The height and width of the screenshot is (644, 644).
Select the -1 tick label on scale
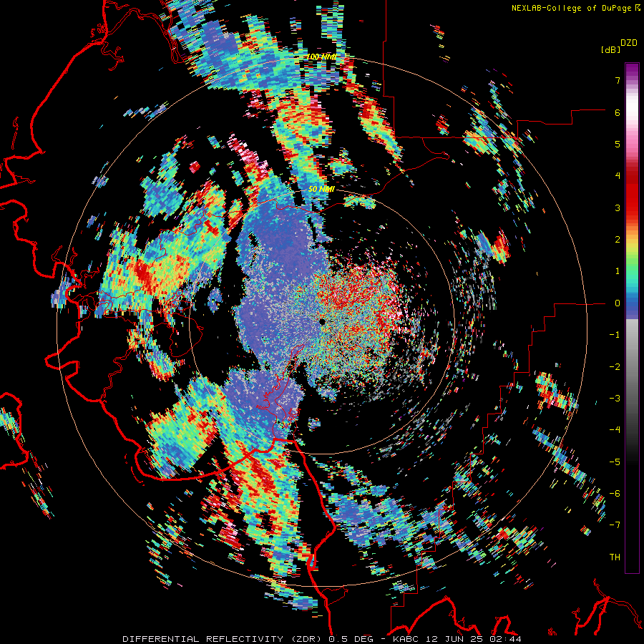pyautogui.click(x=615, y=335)
